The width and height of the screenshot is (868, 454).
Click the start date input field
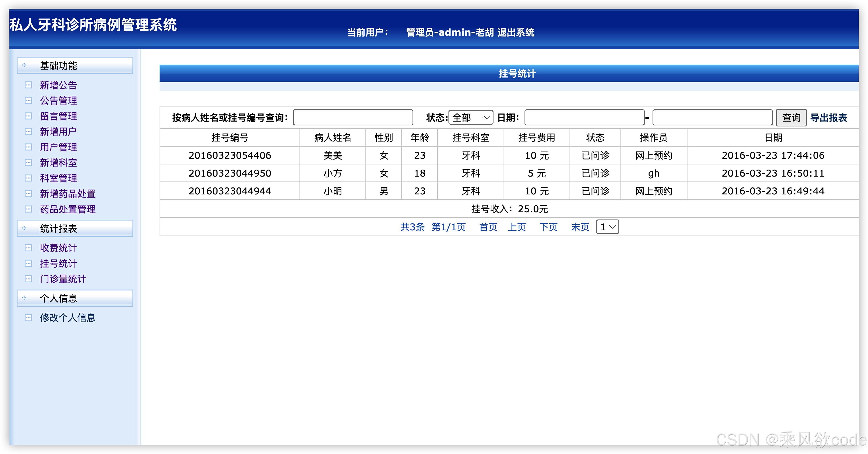pos(584,118)
